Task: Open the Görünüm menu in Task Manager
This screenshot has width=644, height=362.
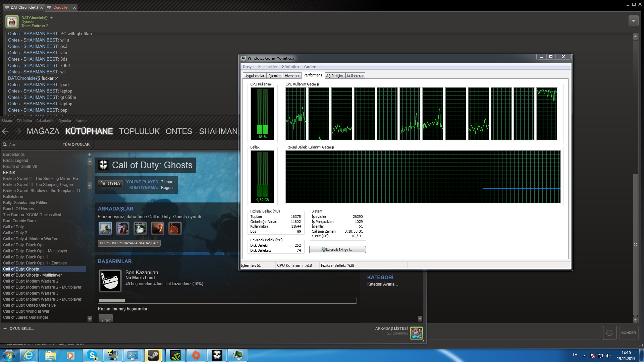Action: 290,67
